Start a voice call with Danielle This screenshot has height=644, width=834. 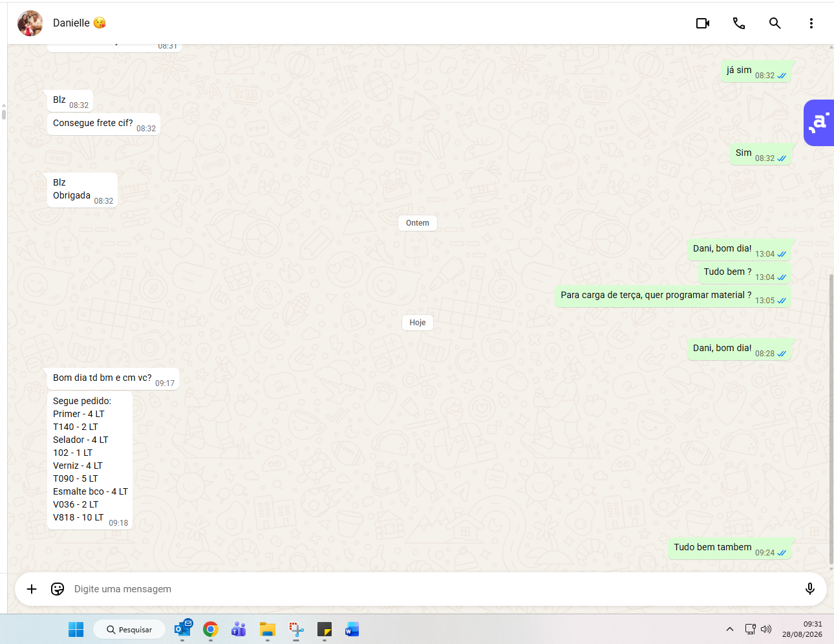[739, 23]
